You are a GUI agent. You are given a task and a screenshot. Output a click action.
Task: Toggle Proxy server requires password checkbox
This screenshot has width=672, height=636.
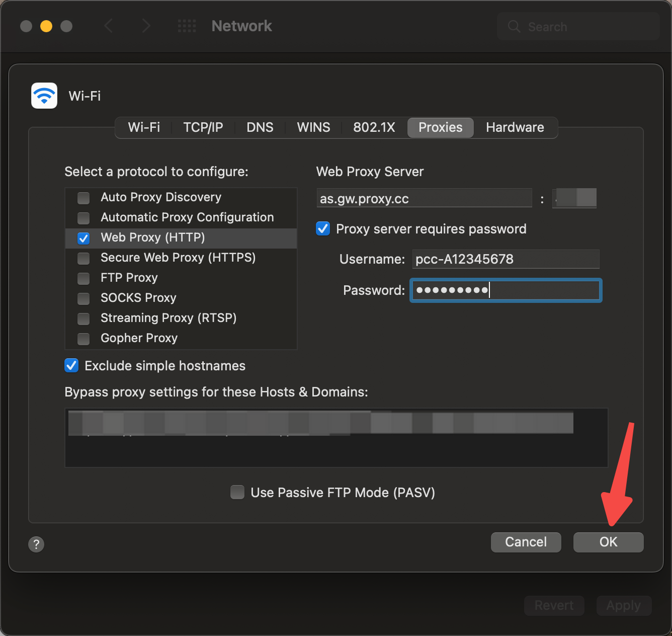[323, 228]
